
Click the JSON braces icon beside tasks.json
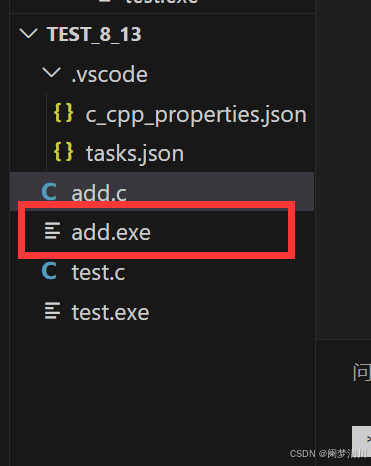[x=64, y=152]
